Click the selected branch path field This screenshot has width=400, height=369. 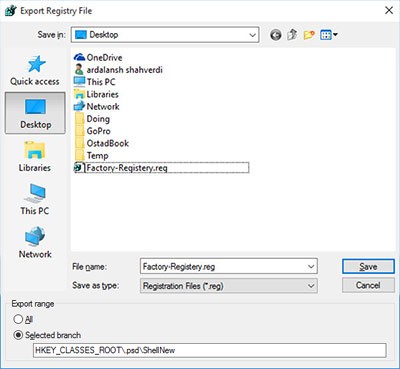pos(210,350)
